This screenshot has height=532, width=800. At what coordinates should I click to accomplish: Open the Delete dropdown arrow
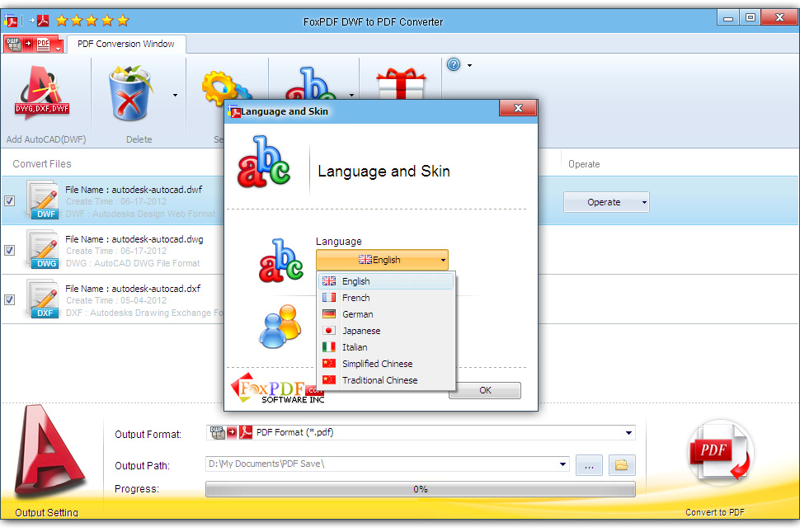click(x=175, y=96)
